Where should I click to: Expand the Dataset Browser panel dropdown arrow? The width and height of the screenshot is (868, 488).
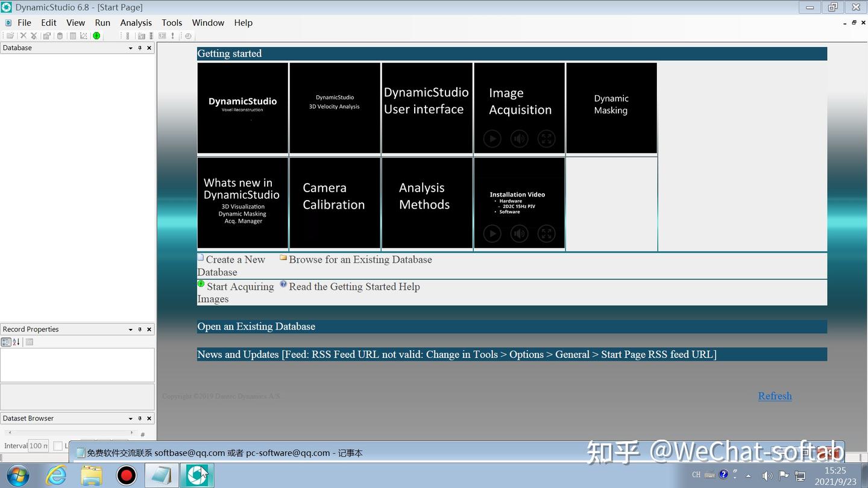pyautogui.click(x=130, y=418)
